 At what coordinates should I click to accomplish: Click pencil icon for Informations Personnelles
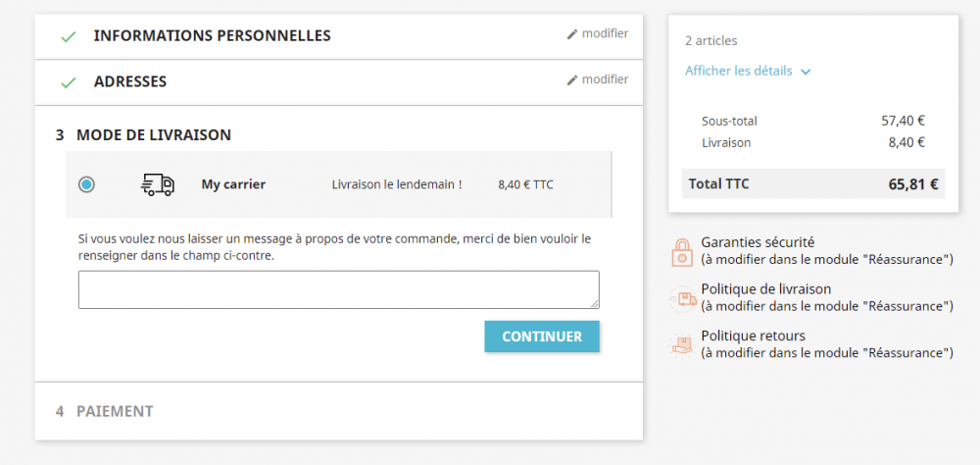coord(572,34)
